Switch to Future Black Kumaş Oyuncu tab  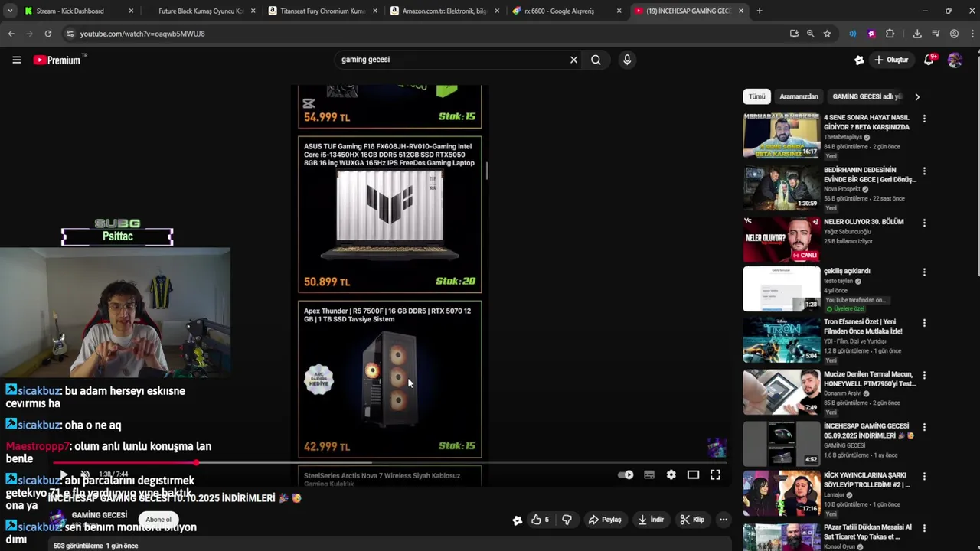(x=201, y=11)
